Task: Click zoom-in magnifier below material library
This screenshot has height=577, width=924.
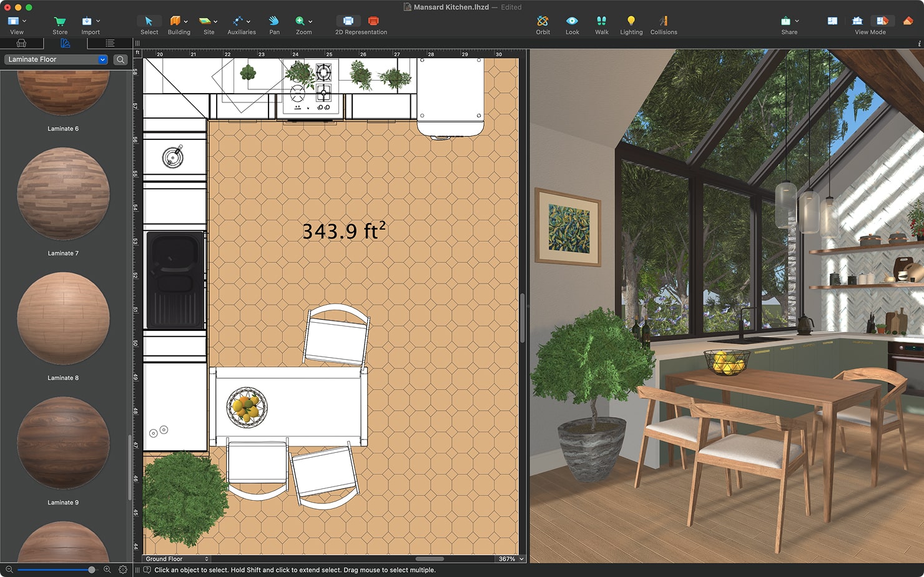Action: tap(107, 570)
